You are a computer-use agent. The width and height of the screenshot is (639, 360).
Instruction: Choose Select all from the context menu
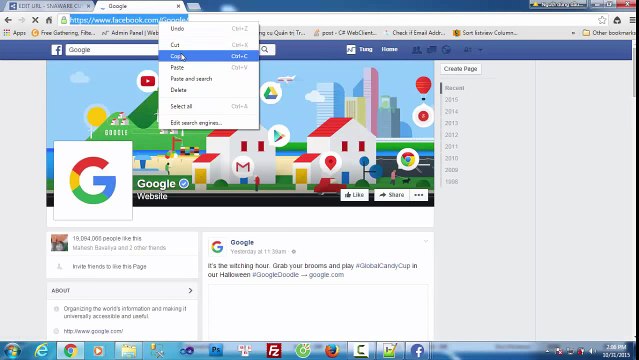209,106
